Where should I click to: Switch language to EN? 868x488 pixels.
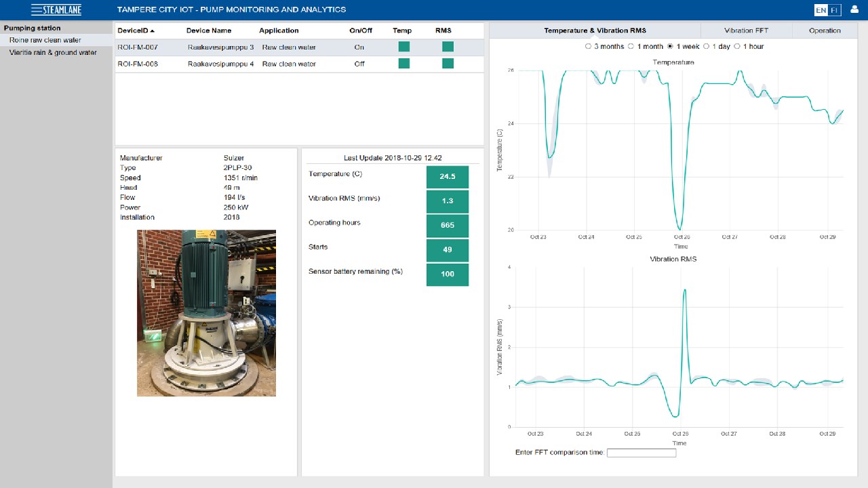click(821, 10)
